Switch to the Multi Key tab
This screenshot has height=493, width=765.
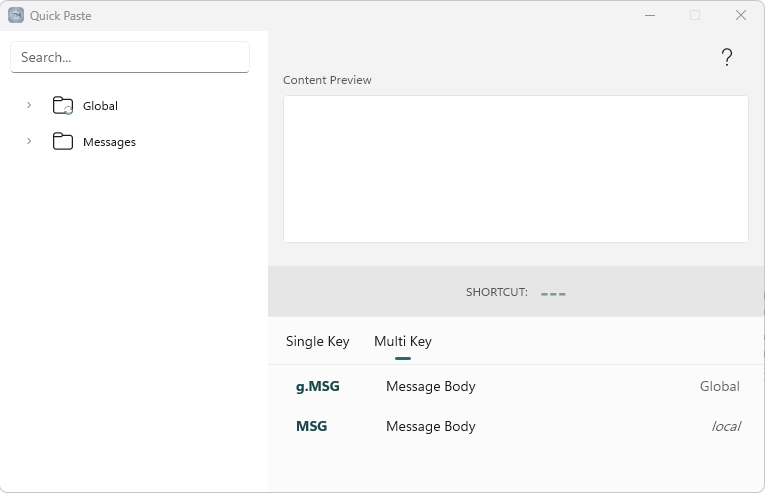(x=403, y=341)
